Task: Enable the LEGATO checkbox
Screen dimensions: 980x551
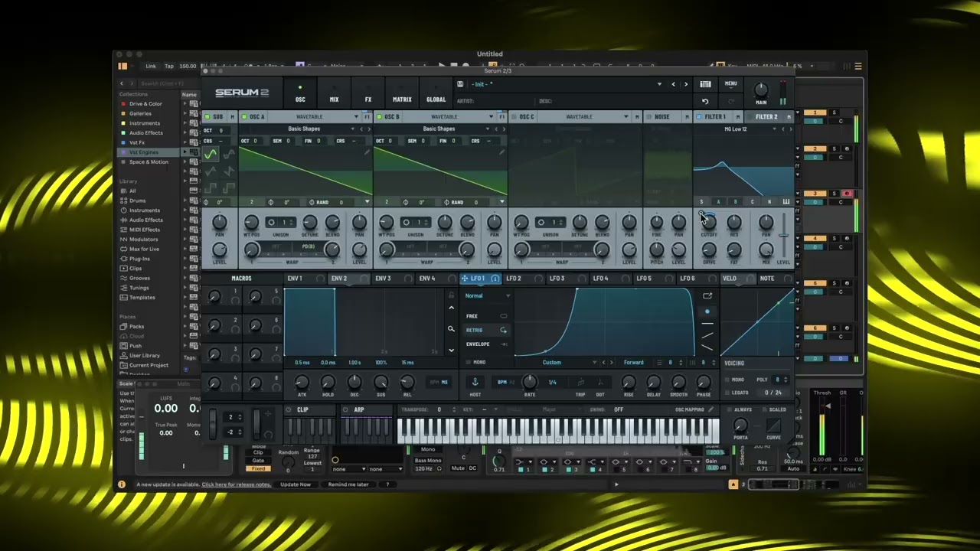Action: [x=726, y=393]
